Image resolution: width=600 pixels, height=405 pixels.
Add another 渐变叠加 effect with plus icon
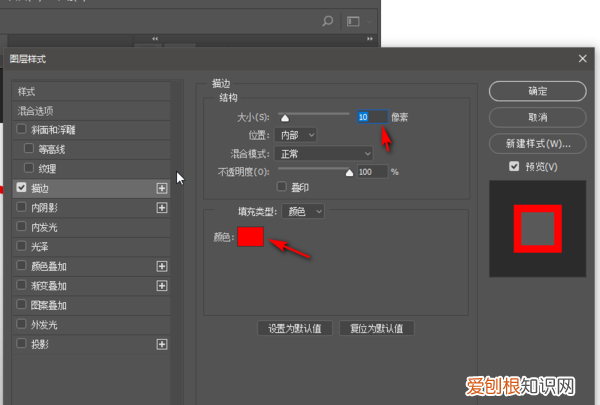(x=162, y=286)
